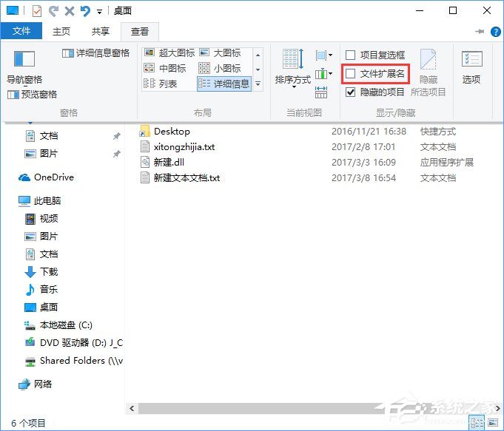Toggle the Preview pane (预览窗格)

(32, 95)
